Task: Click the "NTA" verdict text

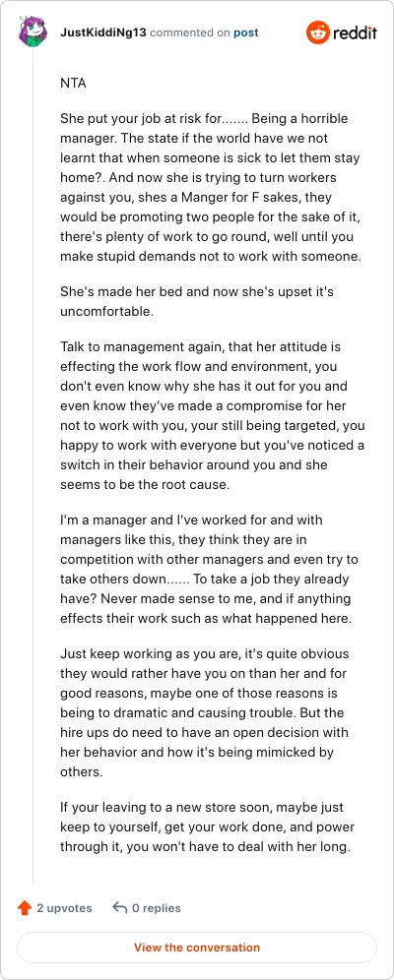Action: [x=73, y=83]
